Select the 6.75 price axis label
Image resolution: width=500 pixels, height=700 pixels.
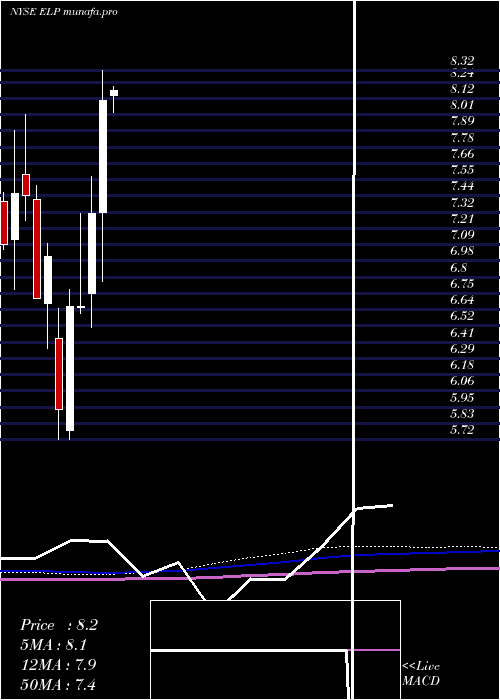click(x=462, y=284)
